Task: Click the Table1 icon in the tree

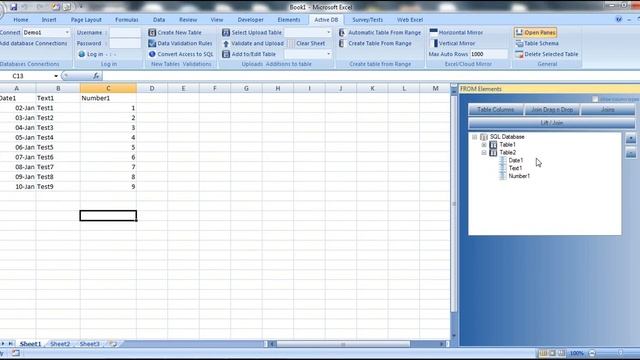Action: click(493, 144)
